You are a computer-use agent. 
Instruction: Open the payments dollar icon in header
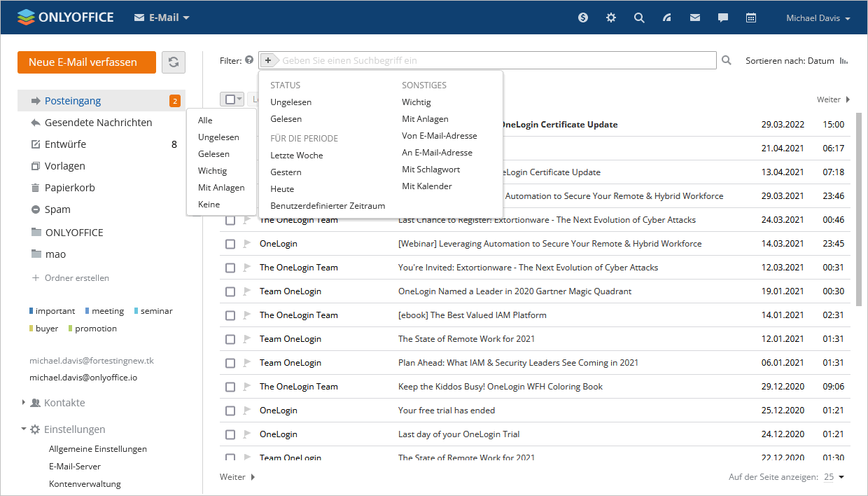(x=583, y=18)
